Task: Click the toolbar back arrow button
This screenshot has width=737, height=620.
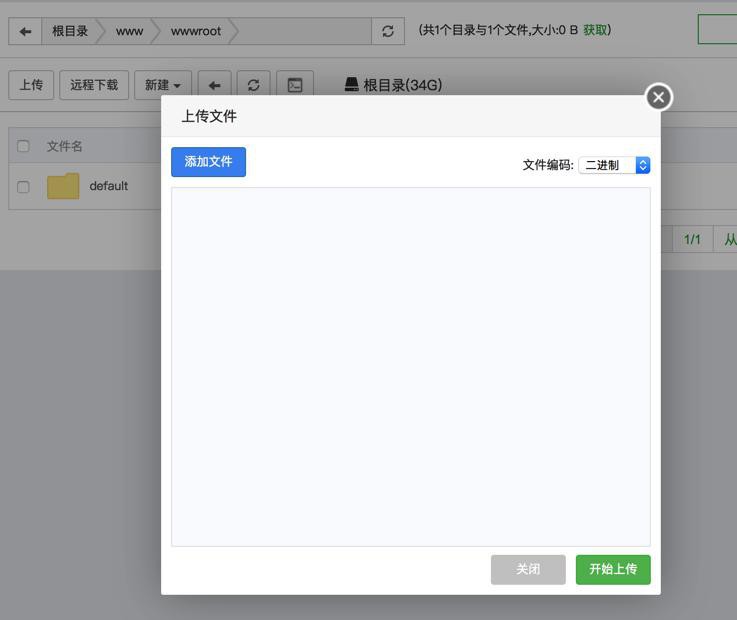Action: [214, 85]
